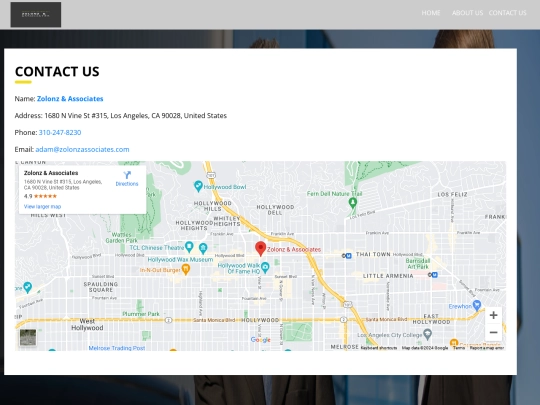Click the Barnsdall Art Park label
Screen dimensions: 540x405
pos(418,263)
